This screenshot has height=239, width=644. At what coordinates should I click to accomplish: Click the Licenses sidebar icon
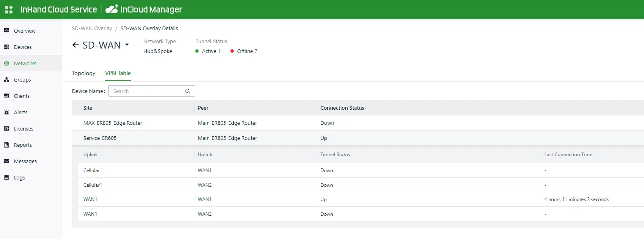pos(7,128)
